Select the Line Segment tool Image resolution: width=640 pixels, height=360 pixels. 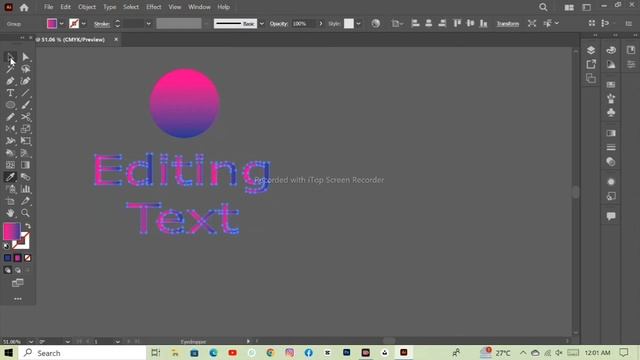coord(25,93)
